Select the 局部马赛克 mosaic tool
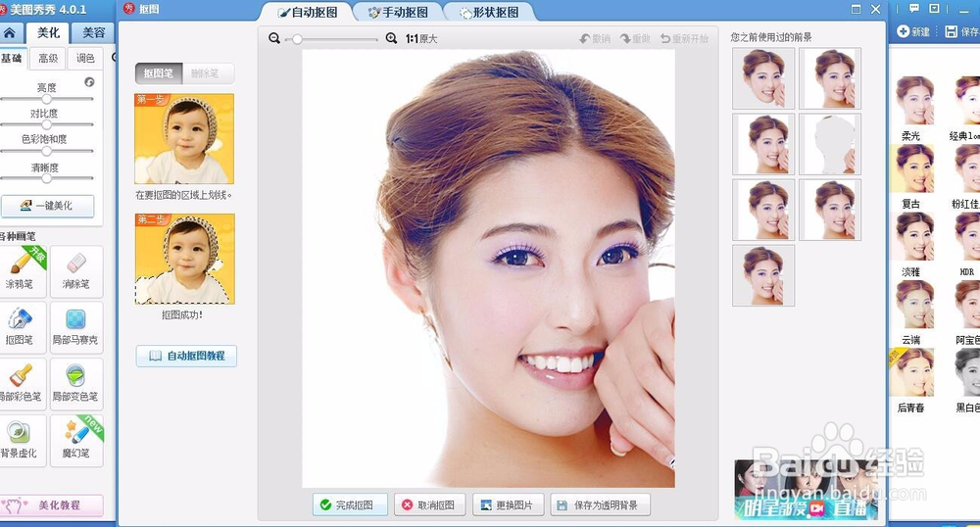 tap(76, 326)
